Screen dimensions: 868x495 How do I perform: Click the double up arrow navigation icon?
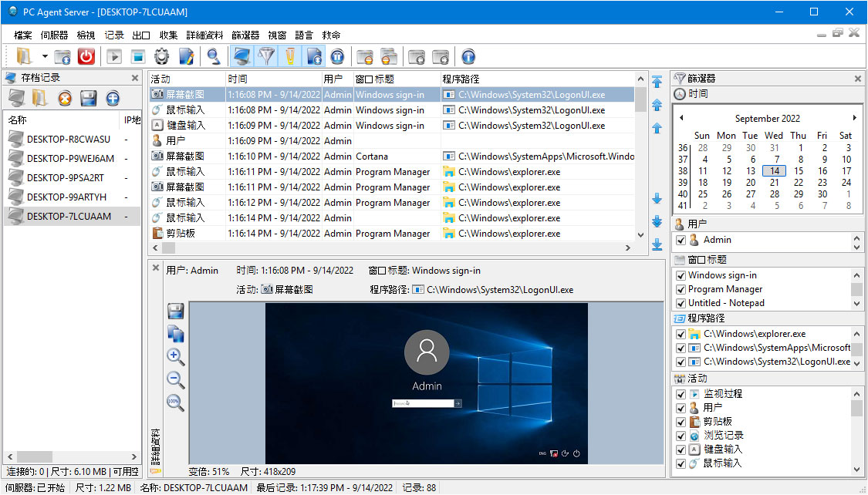pos(657,105)
